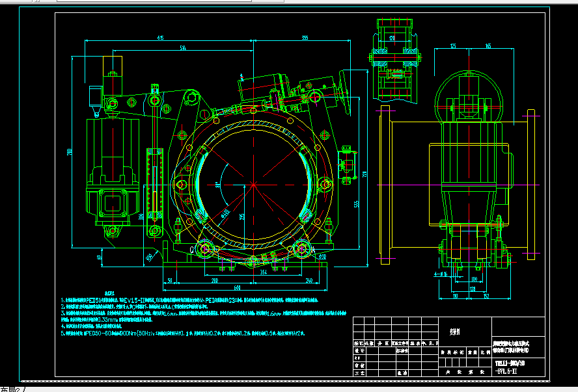The image size is (578, 392).
Task: Select the 审核 cell in title block
Action: (359, 365)
